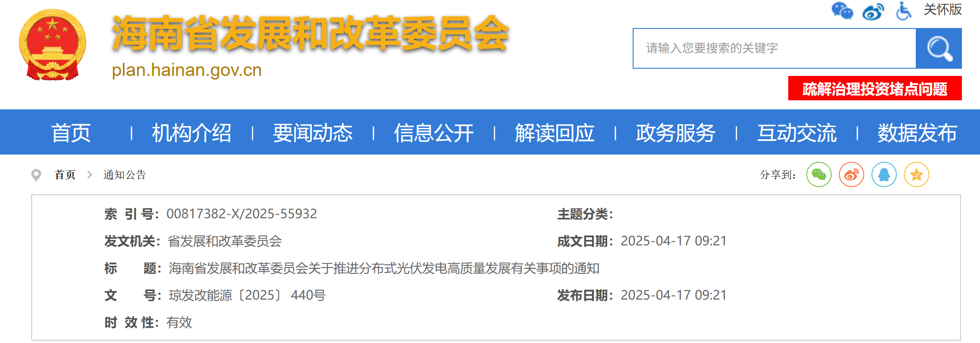Click the issuing agency 省发展和改革委员会

pos(225,241)
